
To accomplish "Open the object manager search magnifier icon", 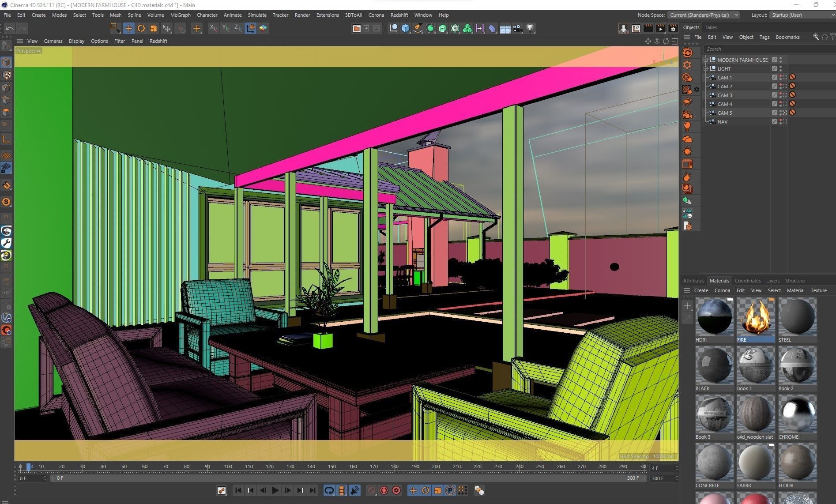I will 816,37.
